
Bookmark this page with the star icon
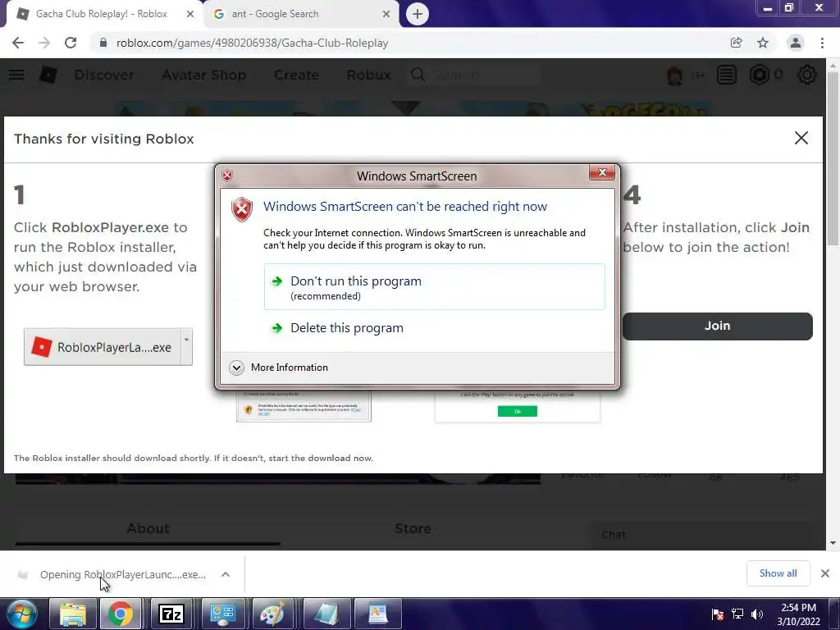point(763,43)
